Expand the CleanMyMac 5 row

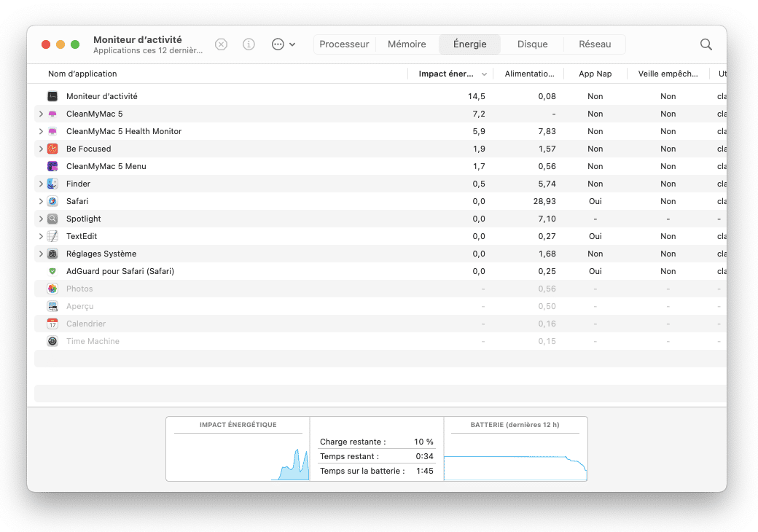41,114
